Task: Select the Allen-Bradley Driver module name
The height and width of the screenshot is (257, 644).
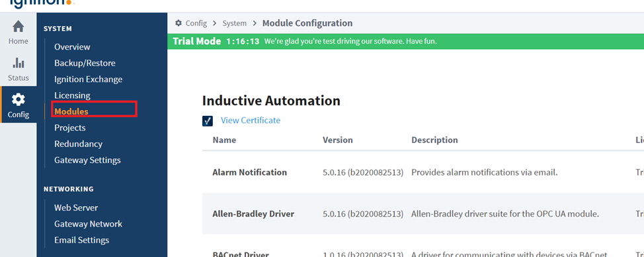Action: coord(253,214)
